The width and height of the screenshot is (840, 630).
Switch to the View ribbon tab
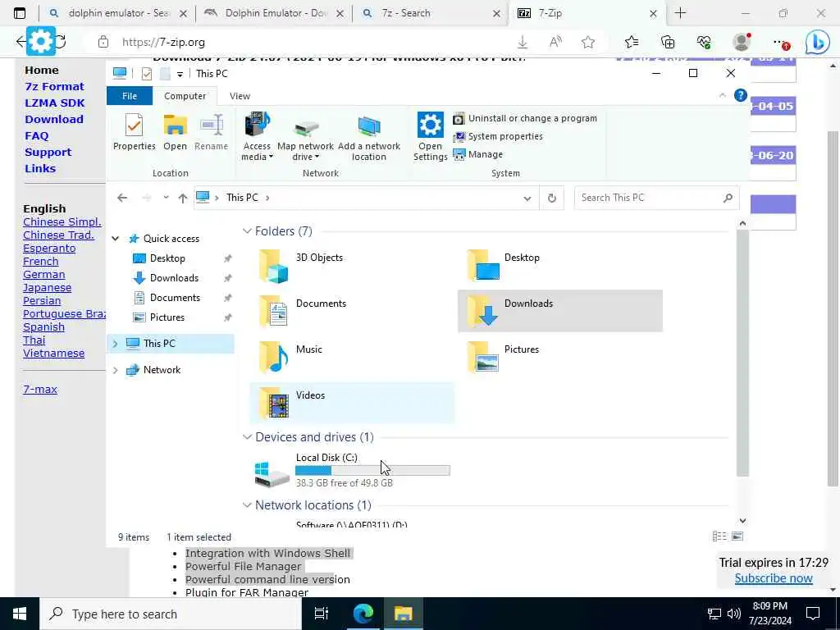pyautogui.click(x=240, y=96)
